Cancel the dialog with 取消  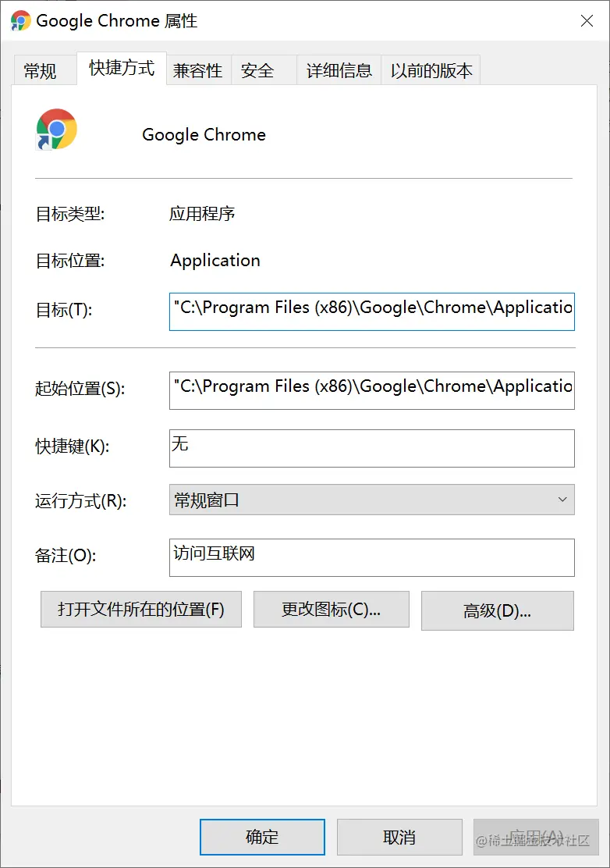pos(399,837)
